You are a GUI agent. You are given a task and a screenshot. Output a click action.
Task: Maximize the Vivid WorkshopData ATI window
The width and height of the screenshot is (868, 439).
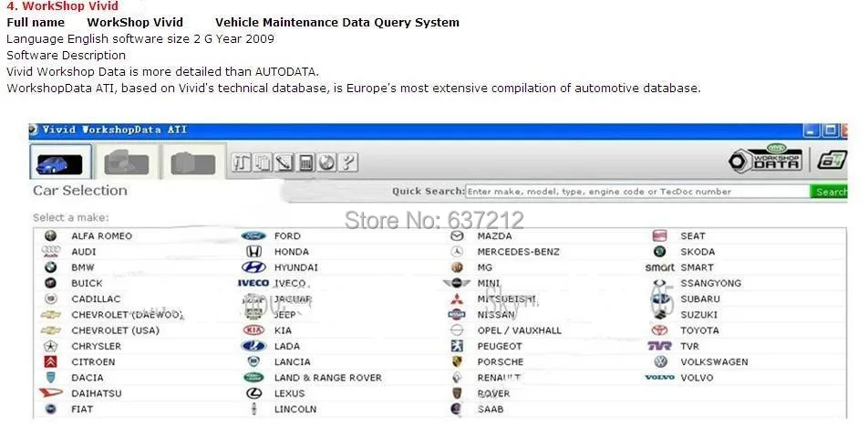click(831, 131)
